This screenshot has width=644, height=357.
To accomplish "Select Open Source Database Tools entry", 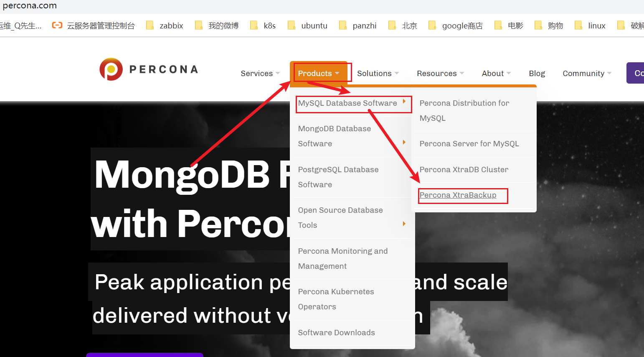I will click(x=340, y=217).
